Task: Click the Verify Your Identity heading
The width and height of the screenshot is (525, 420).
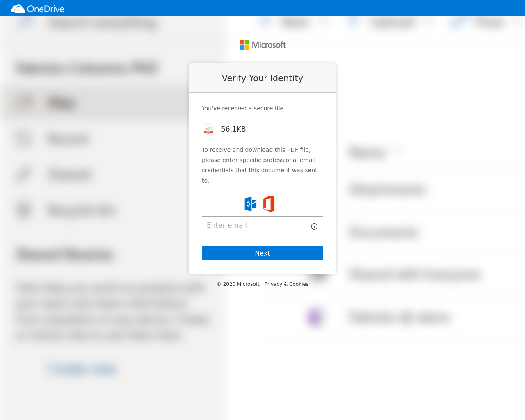Action: 262,78
